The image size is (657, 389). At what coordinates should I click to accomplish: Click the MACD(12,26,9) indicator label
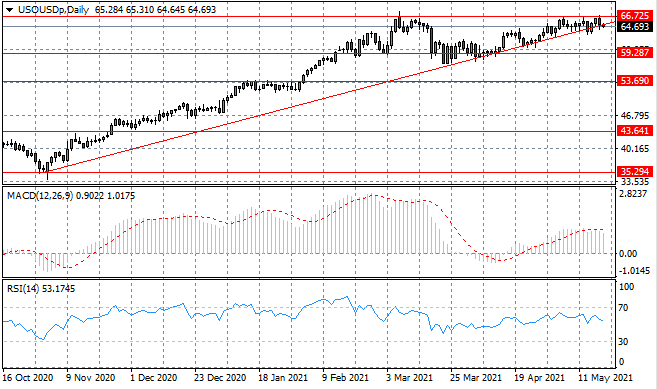tap(40, 196)
